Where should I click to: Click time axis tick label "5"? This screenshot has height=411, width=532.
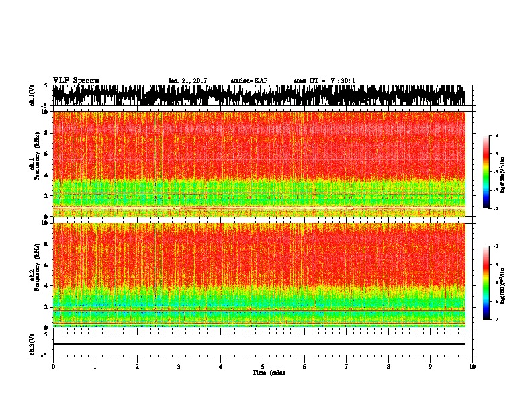[x=263, y=367]
